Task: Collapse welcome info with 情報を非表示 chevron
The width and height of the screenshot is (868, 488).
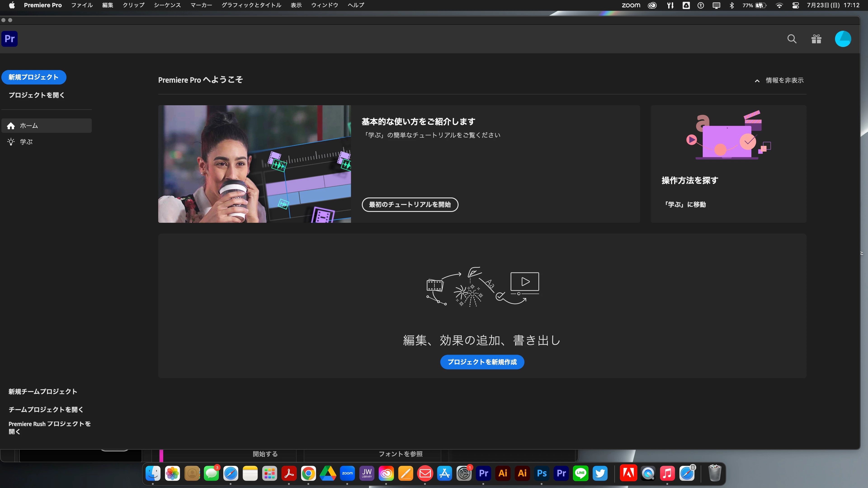Action: 757,80
